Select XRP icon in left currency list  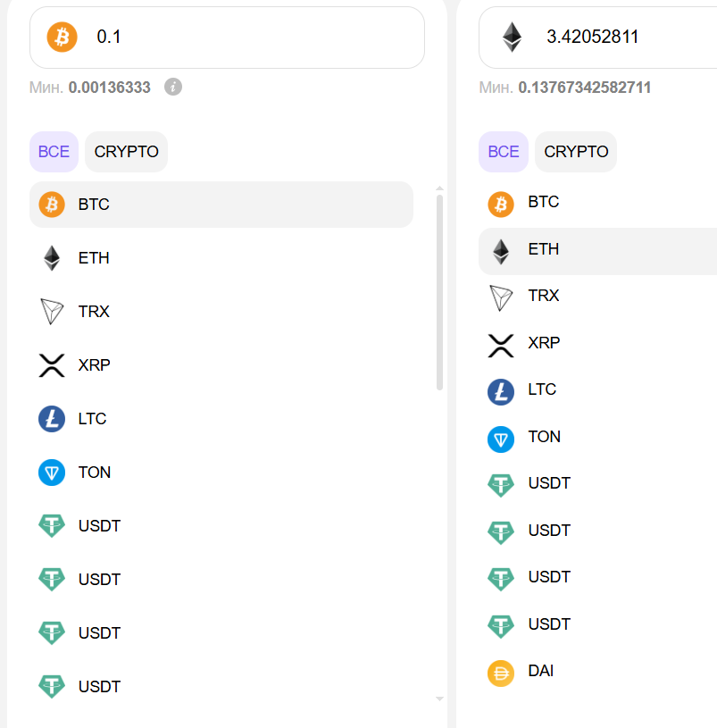[x=52, y=365]
